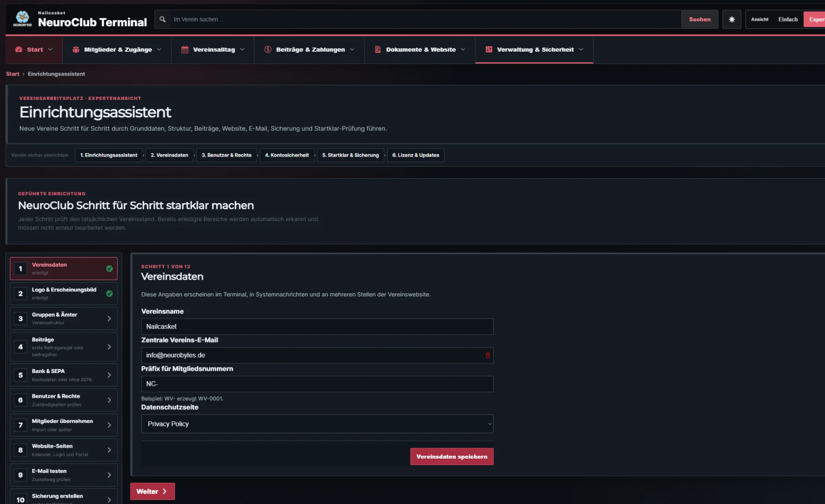Image resolution: width=825 pixels, height=504 pixels.
Task: Switch view to Experten mode
Action: pyautogui.click(x=815, y=19)
